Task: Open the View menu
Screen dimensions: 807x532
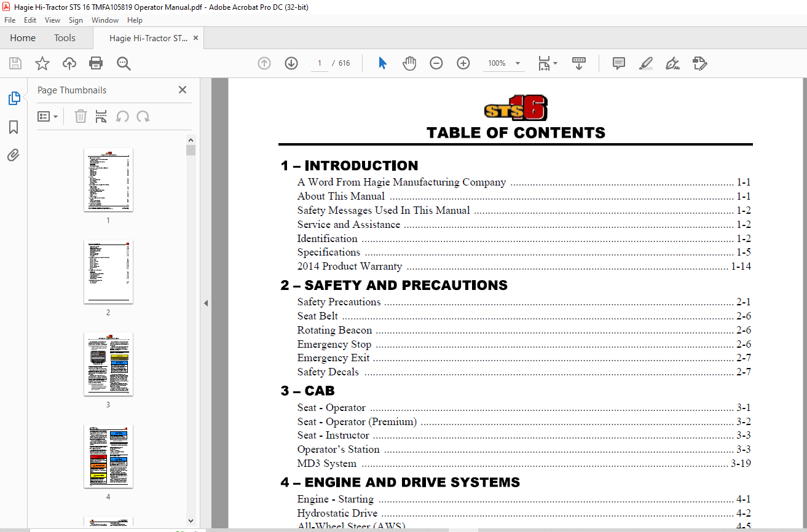Action: (x=52, y=20)
